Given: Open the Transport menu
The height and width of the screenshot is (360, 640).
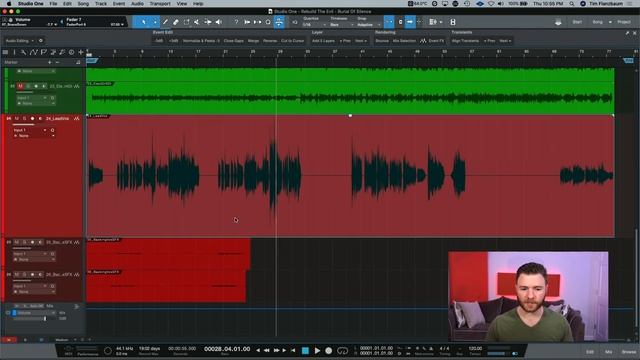Looking at the screenshot, I should tap(160, 4).
